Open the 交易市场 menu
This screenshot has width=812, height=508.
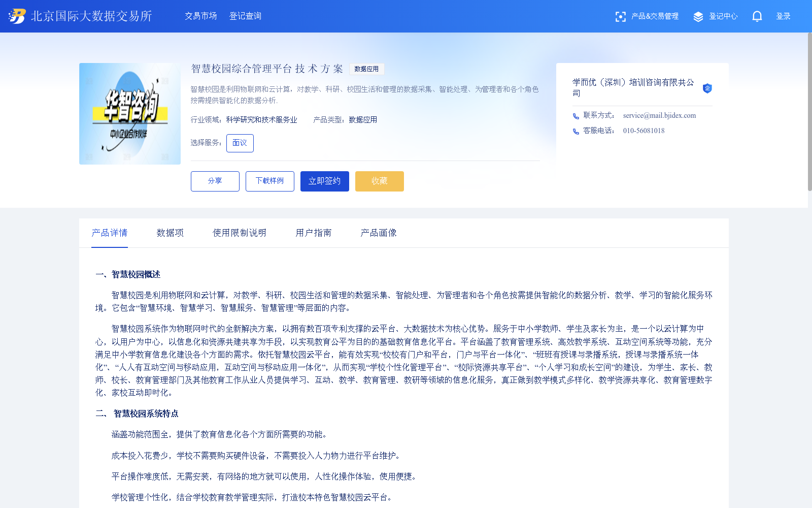[x=201, y=16]
